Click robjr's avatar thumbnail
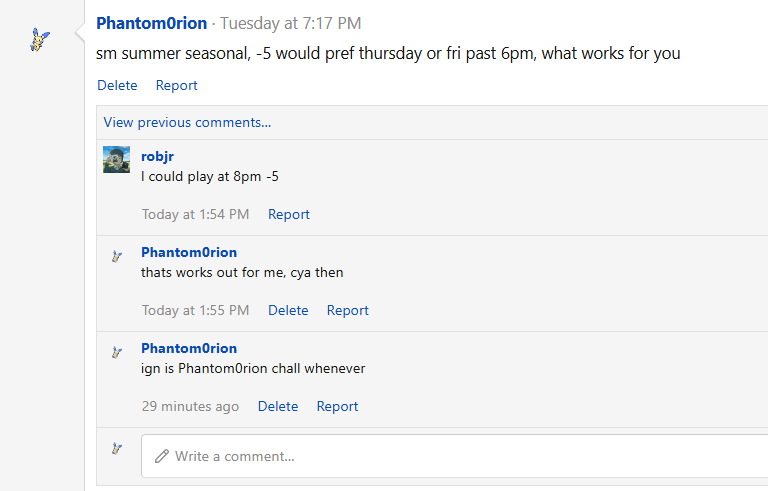The height and width of the screenshot is (491, 768). 117,159
